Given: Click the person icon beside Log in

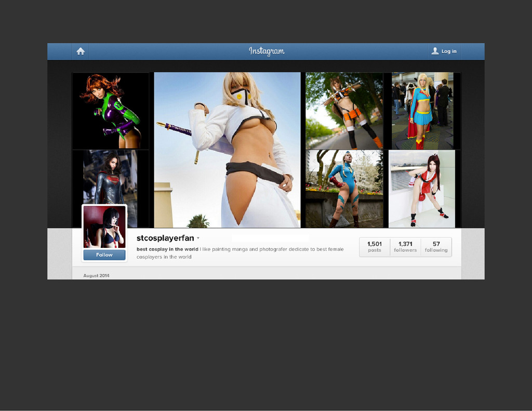Looking at the screenshot, I should pos(435,51).
